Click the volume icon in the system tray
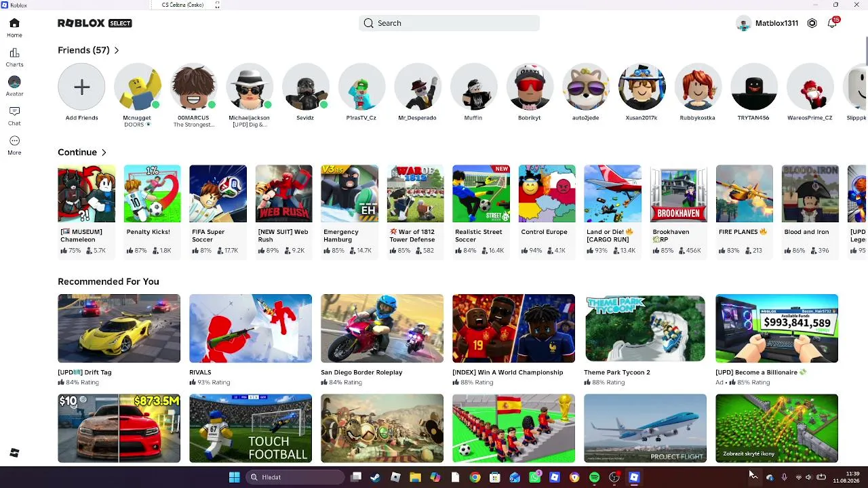The height and width of the screenshot is (488, 868). pyautogui.click(x=808, y=477)
